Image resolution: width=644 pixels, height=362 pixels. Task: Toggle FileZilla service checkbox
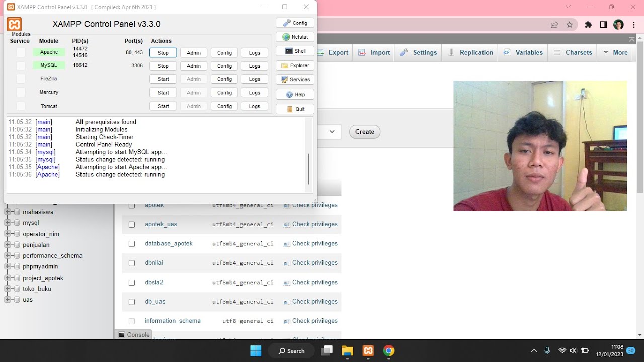(21, 79)
